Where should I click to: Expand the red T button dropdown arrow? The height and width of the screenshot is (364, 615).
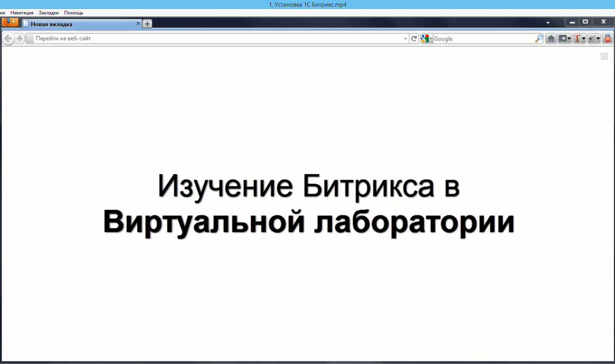point(584,38)
